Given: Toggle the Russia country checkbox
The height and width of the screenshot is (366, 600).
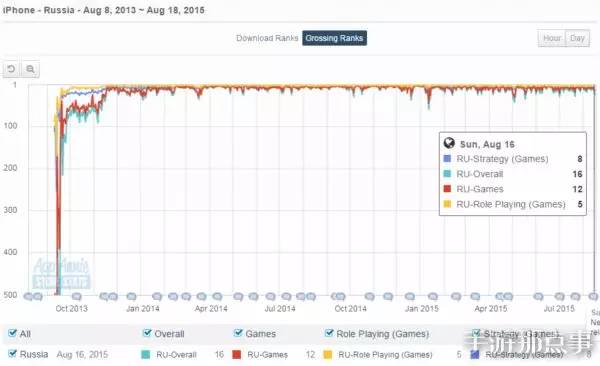Looking at the screenshot, I should tap(13, 353).
